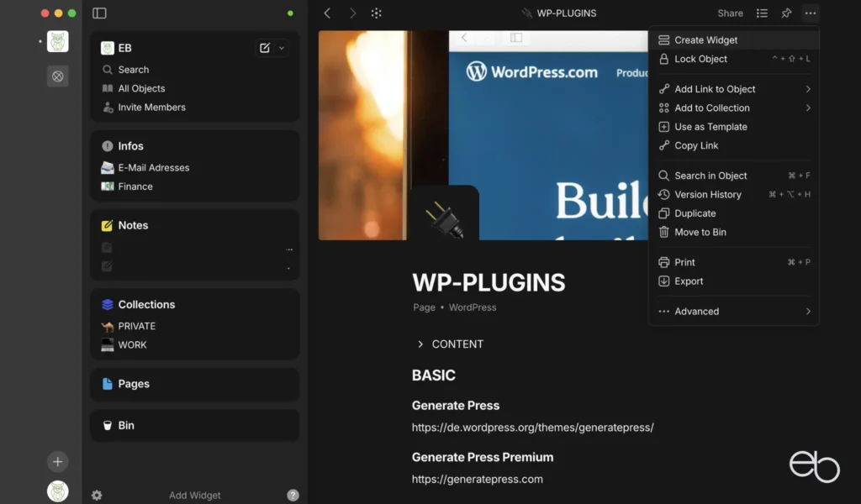This screenshot has width=861, height=504.
Task: Click the Generate Press Premium heading
Action: pos(482,458)
